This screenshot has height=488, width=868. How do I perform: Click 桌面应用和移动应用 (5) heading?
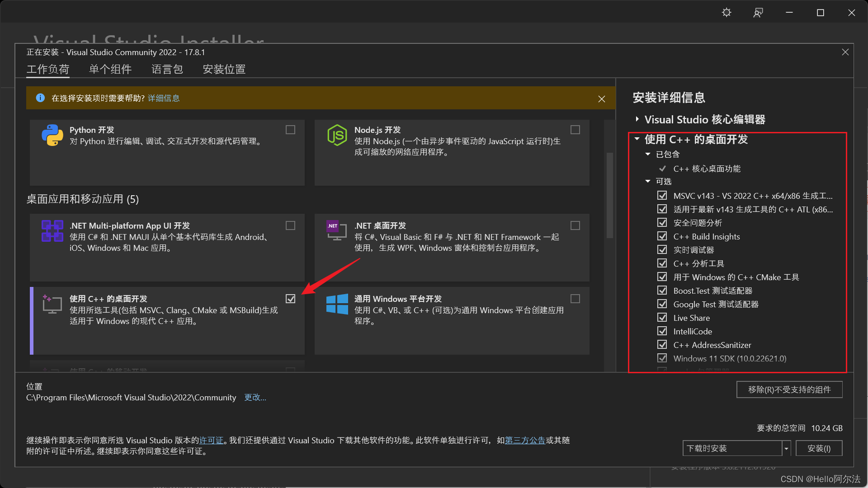[83, 199]
